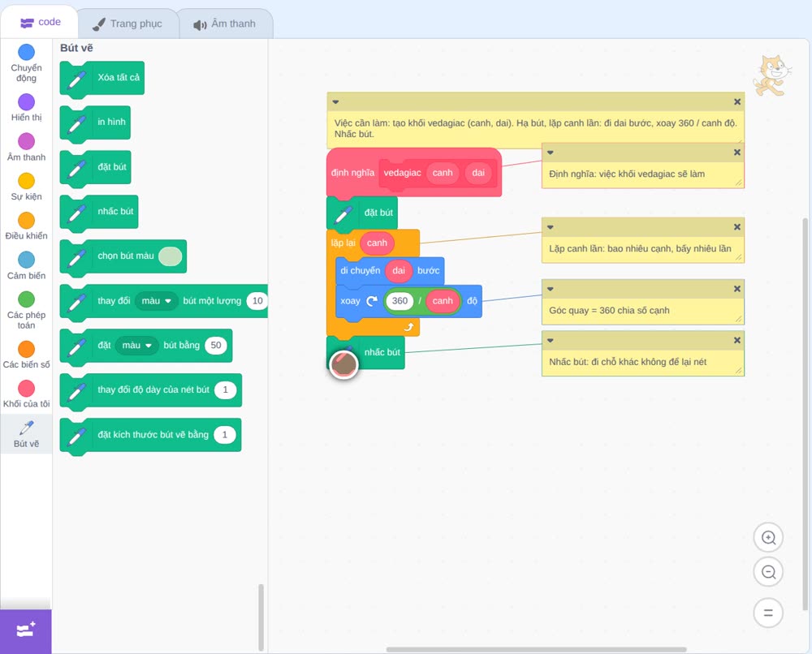Screen dimensions: 812x654
Task: Zoom in on the workspace
Action: (x=768, y=538)
